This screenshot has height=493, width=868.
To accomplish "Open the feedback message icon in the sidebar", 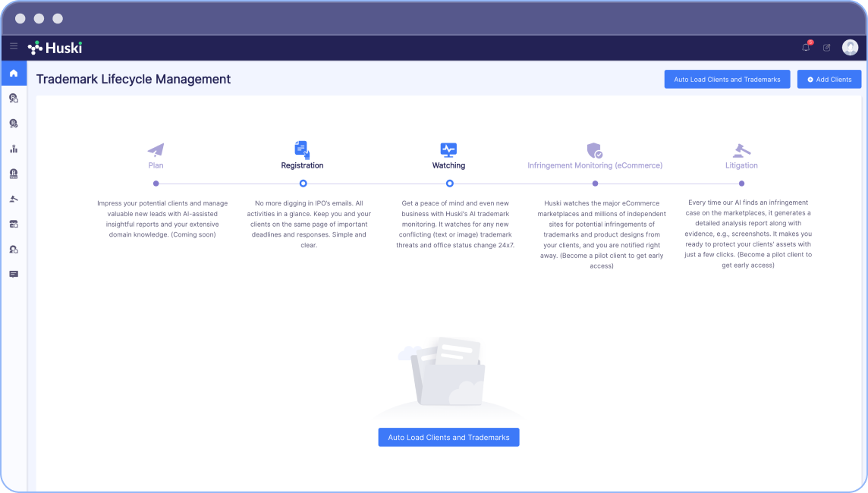I will [x=14, y=274].
